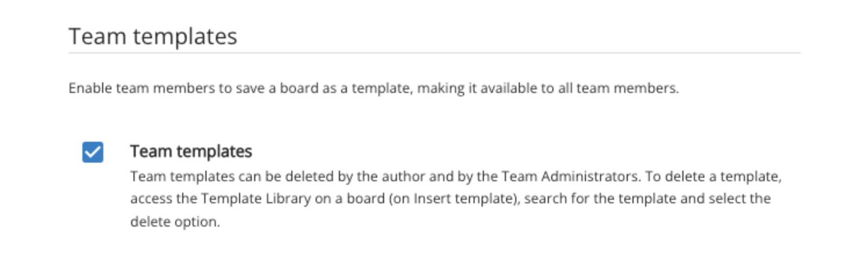Uncheck the Team templates checkbox
This screenshot has height=273, width=868.
[93, 152]
